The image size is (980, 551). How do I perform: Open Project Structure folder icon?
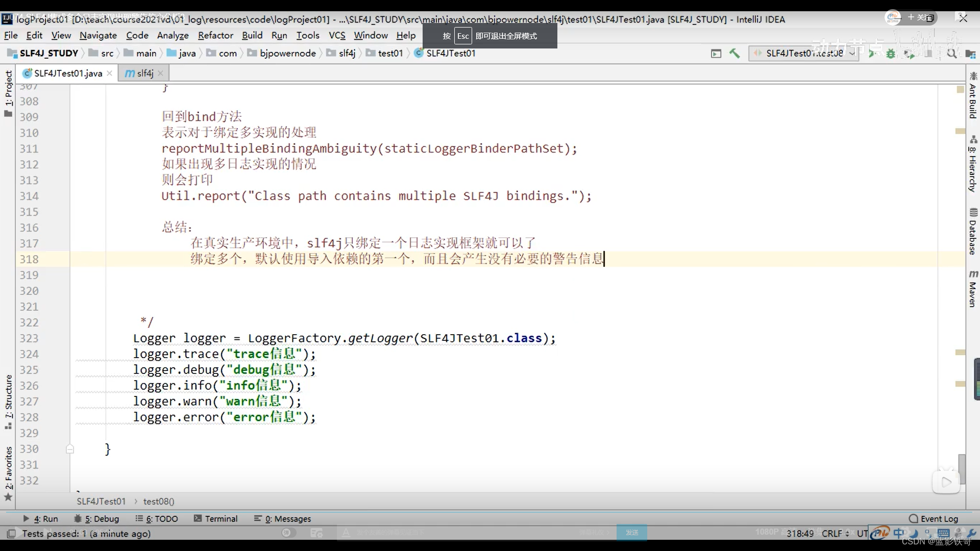(970, 54)
